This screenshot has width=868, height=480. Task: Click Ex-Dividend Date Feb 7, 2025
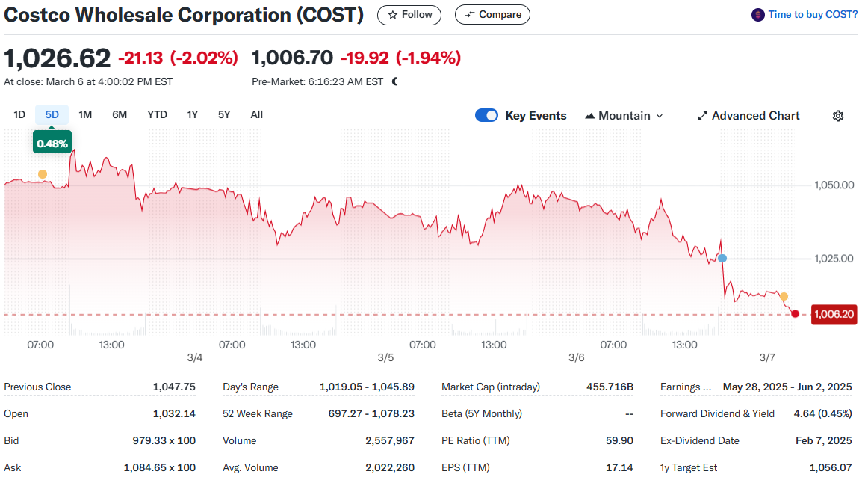pyautogui.click(x=824, y=440)
